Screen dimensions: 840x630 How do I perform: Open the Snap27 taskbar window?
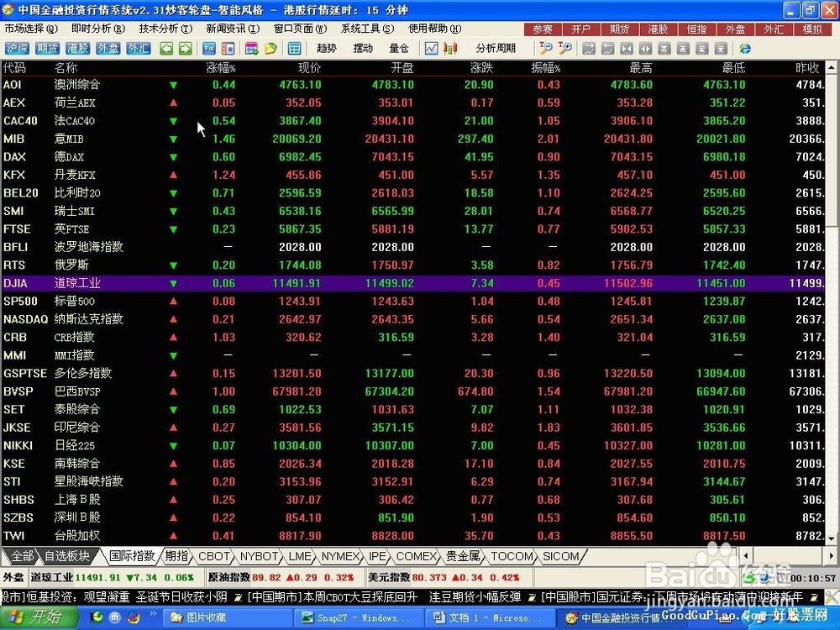coord(359,617)
